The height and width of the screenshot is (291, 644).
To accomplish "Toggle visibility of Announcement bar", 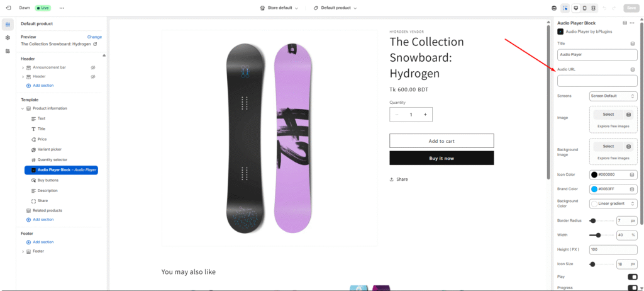I will (92, 67).
